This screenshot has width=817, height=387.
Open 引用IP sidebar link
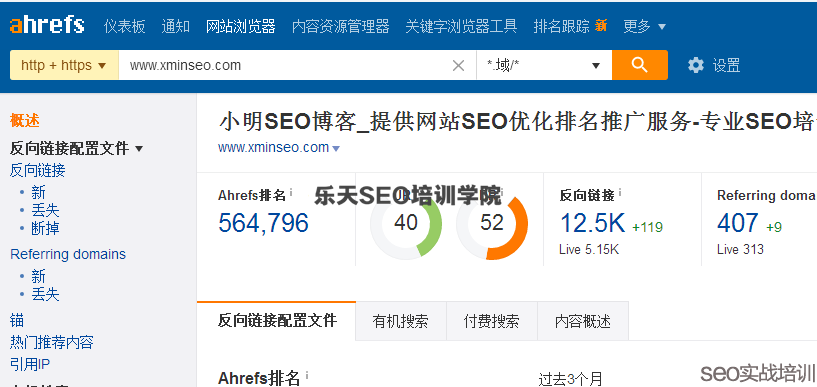tap(30, 364)
